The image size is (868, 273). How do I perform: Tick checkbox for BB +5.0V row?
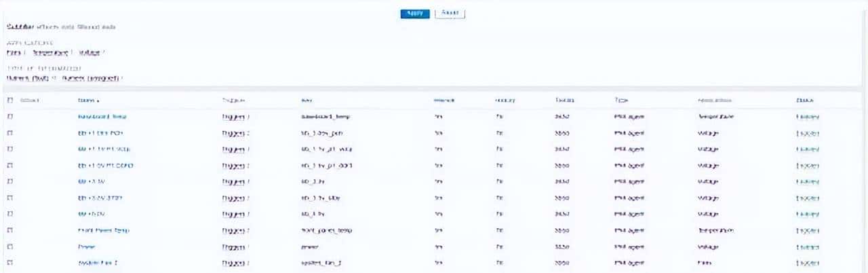click(9, 214)
